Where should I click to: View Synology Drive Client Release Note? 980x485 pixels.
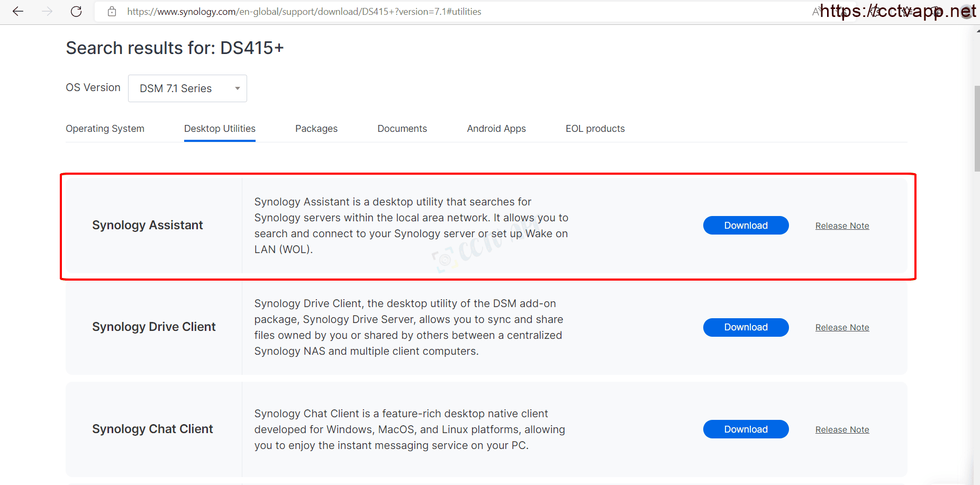842,328
